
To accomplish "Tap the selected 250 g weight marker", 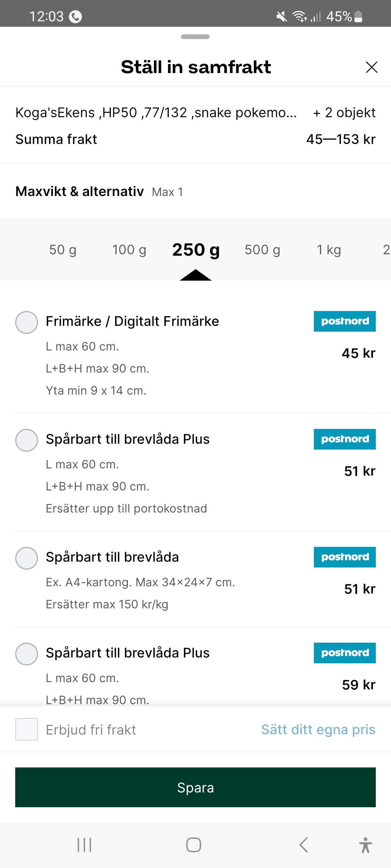I will [196, 250].
